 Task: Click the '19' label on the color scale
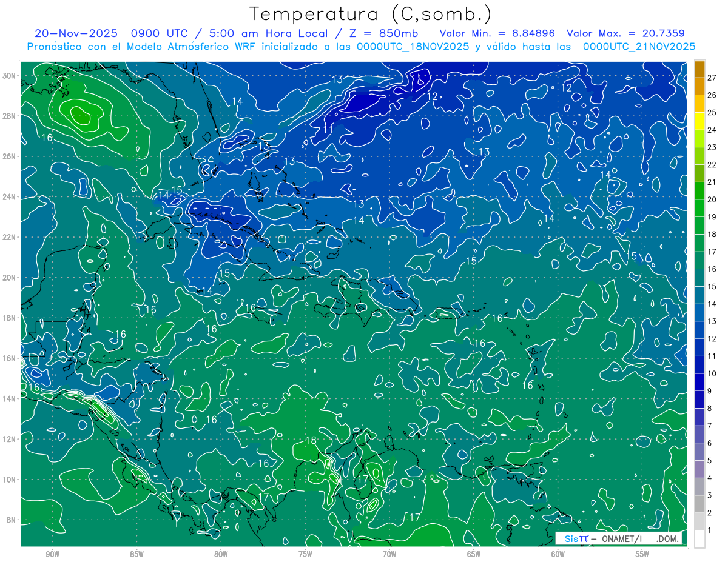[x=712, y=216]
